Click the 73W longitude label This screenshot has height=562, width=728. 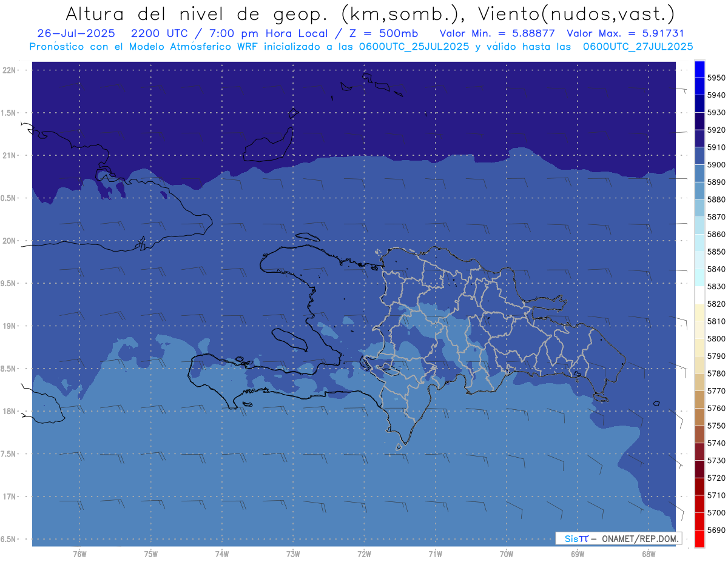tap(293, 554)
